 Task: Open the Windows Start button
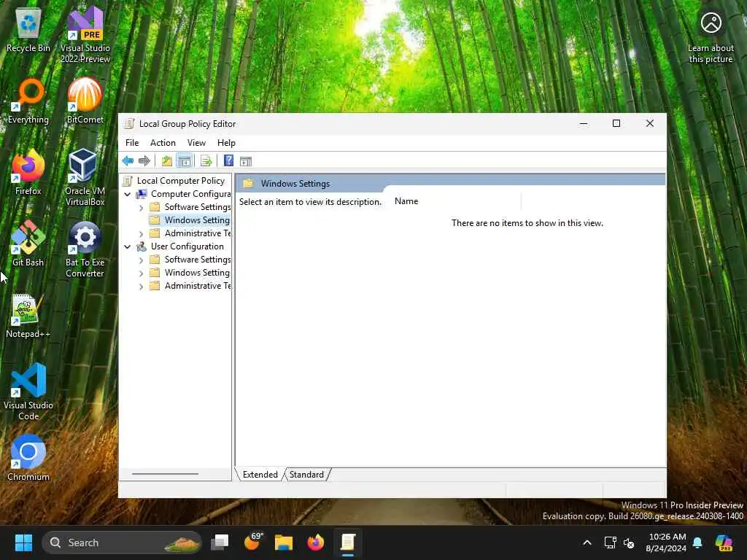[x=23, y=542]
